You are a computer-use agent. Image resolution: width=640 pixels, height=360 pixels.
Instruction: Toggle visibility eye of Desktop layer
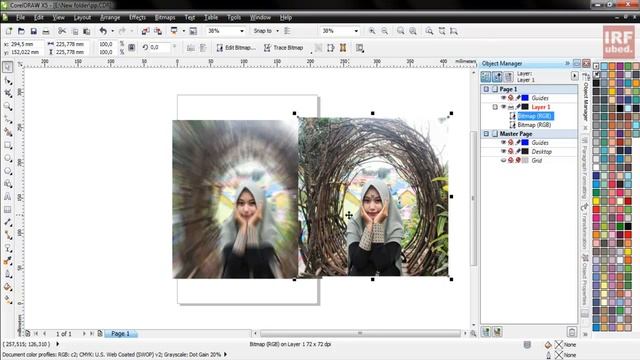click(503, 151)
